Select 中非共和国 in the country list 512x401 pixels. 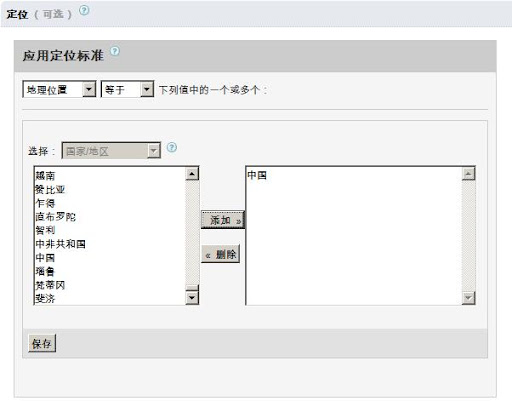click(110, 244)
